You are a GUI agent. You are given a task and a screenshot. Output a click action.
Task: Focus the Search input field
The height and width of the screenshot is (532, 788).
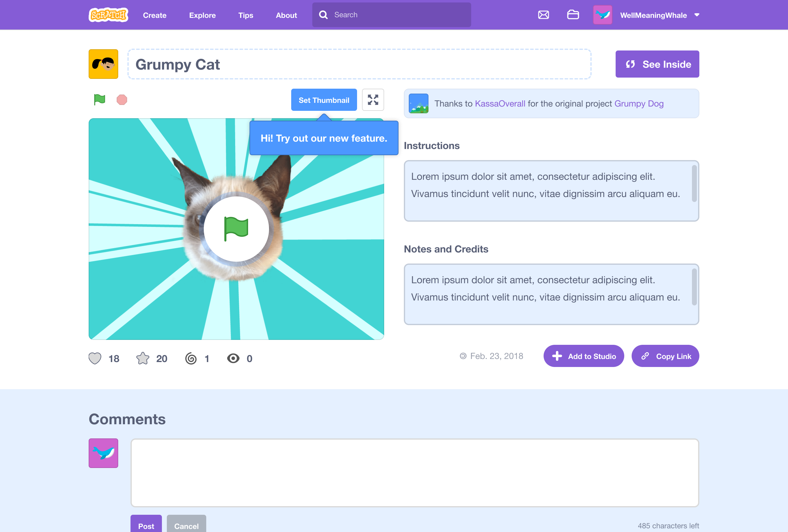click(392, 15)
